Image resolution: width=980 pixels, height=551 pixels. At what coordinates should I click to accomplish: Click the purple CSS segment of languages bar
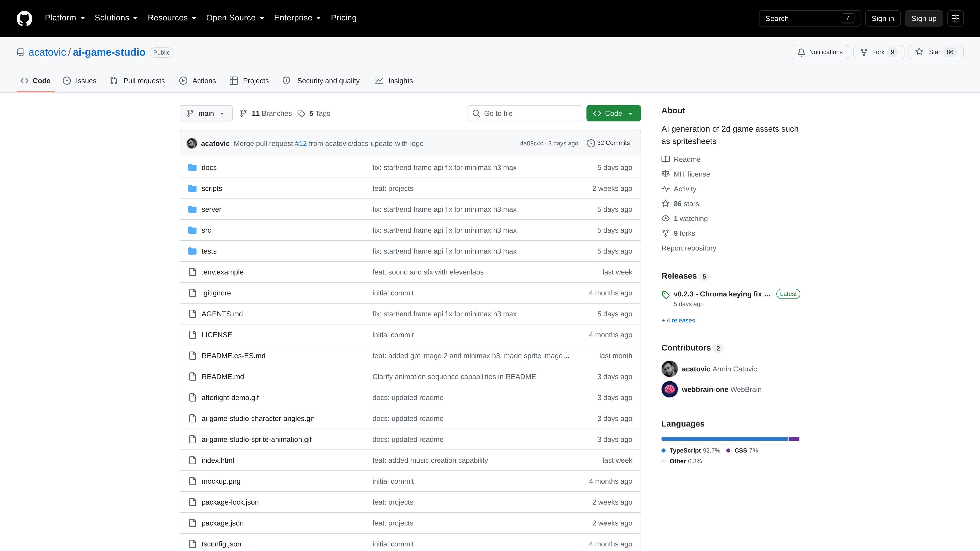794,439
